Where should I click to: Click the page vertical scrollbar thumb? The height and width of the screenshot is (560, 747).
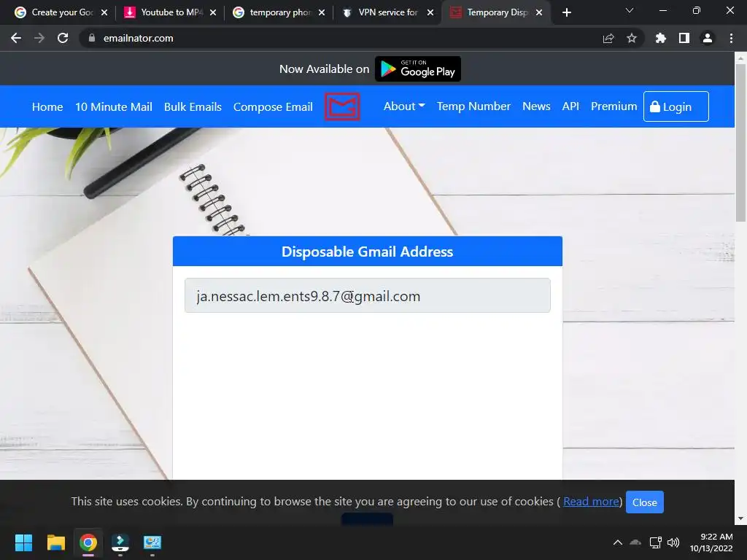click(x=740, y=142)
